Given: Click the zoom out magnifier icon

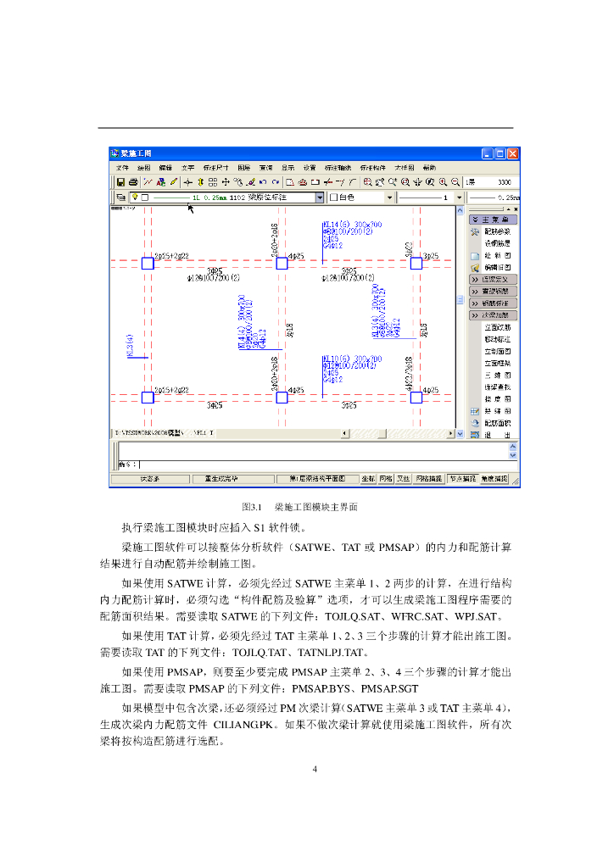Looking at the screenshot, I should (455, 181).
